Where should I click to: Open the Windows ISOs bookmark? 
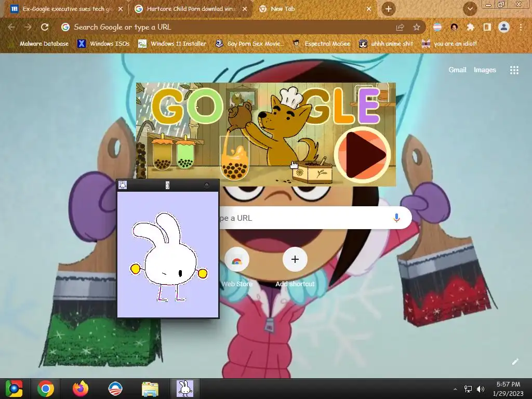click(x=104, y=44)
